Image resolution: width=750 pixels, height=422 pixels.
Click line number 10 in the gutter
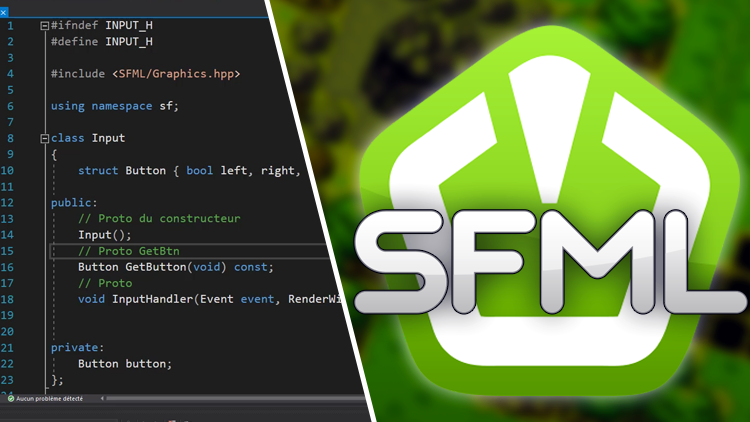tap(7, 170)
